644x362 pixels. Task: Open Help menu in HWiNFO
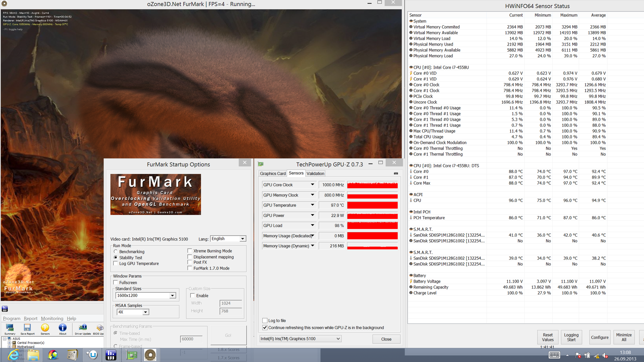71,318
